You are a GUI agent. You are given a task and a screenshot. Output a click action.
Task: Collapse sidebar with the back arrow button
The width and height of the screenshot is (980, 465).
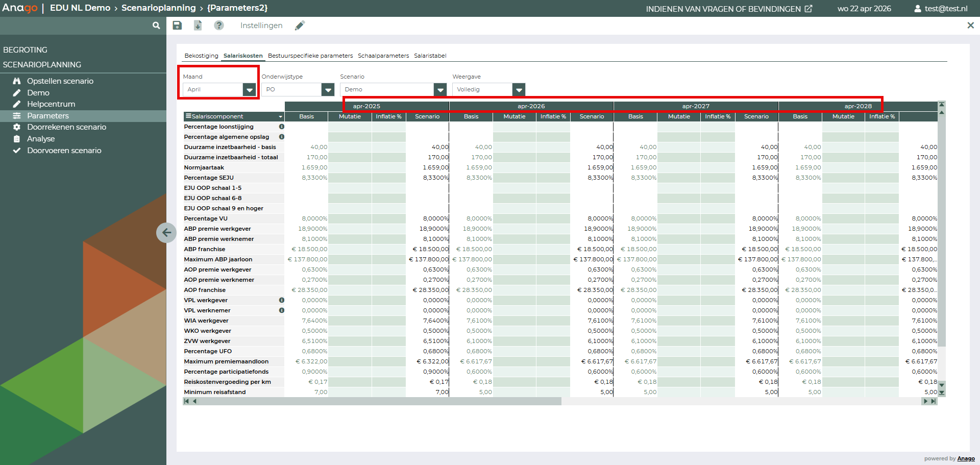[x=166, y=233]
